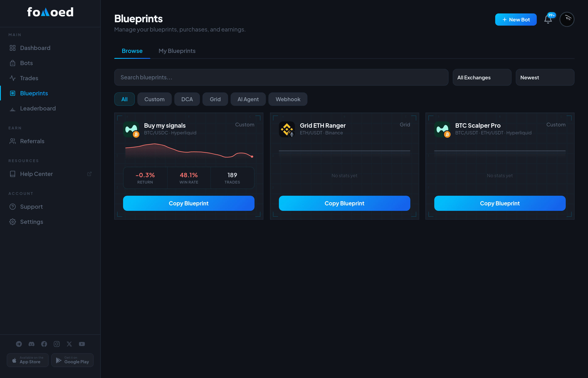588x378 pixels.
Task: Open the Newest sort dropdown
Action: coord(545,77)
